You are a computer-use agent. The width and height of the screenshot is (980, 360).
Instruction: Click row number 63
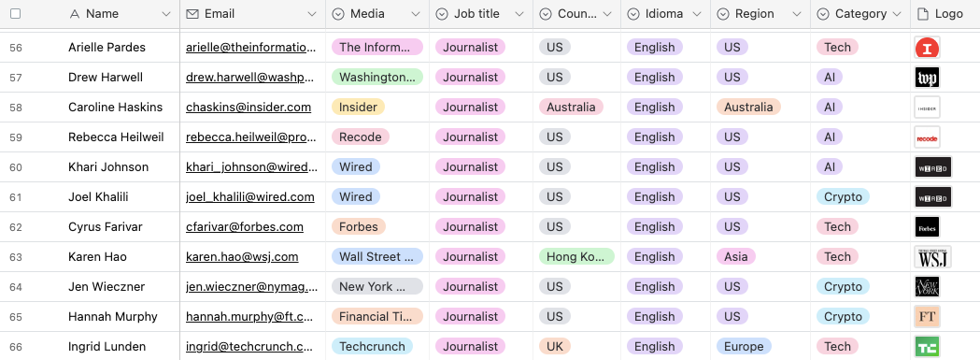point(16,257)
